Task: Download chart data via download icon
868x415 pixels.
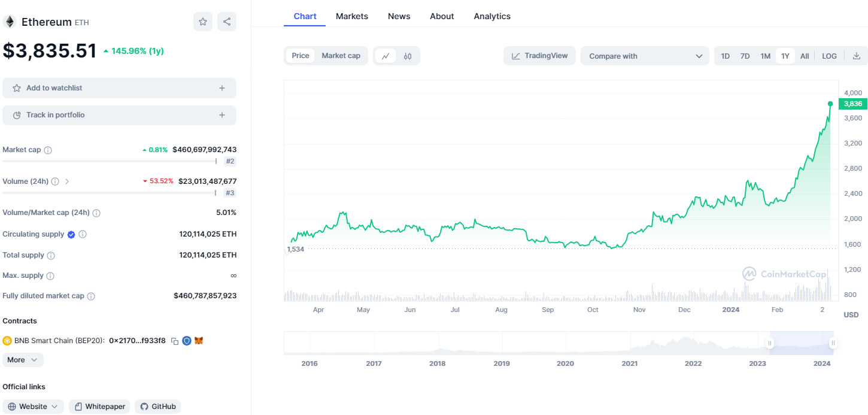Action: [x=856, y=56]
